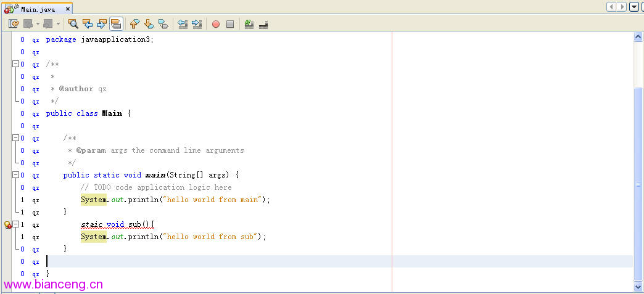The height and width of the screenshot is (294, 644).
Task: Stop macro recording with the gray square
Action: tap(230, 24)
